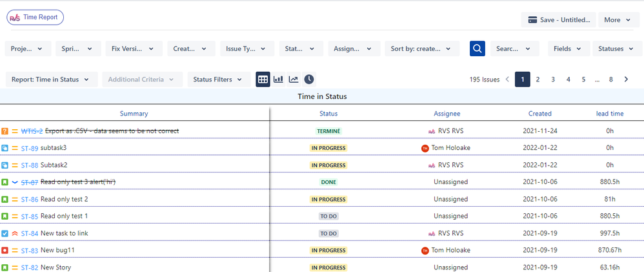Screen dimensions: 644x272
Task: Sort by the lead time column header
Action: point(610,114)
